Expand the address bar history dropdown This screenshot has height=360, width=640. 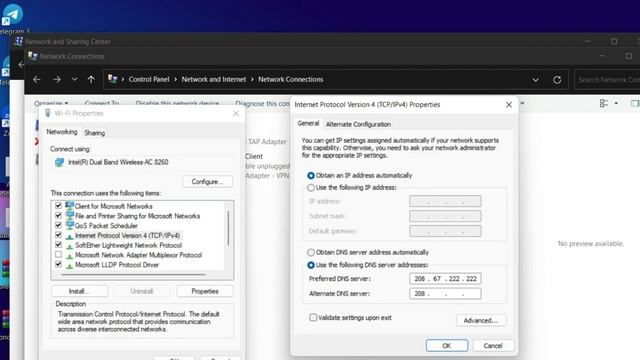535,80
